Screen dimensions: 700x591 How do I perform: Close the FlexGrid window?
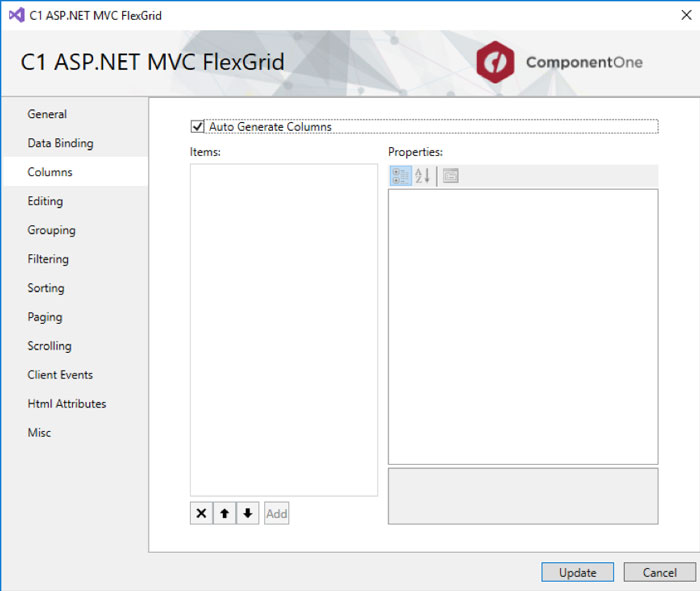(686, 16)
